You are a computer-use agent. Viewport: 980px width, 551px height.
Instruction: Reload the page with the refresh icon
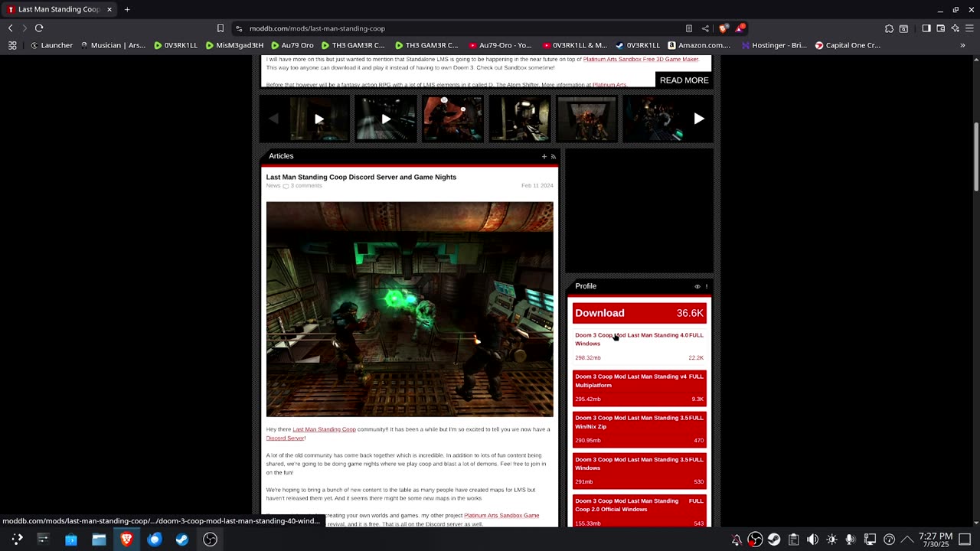39,28
